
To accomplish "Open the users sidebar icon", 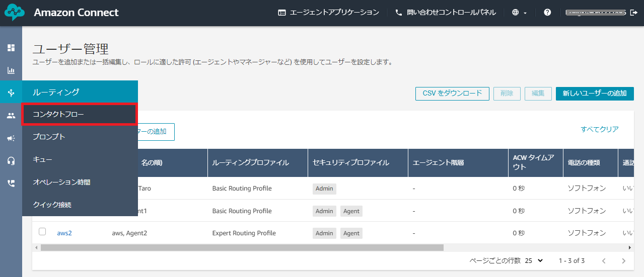I will coord(11,116).
